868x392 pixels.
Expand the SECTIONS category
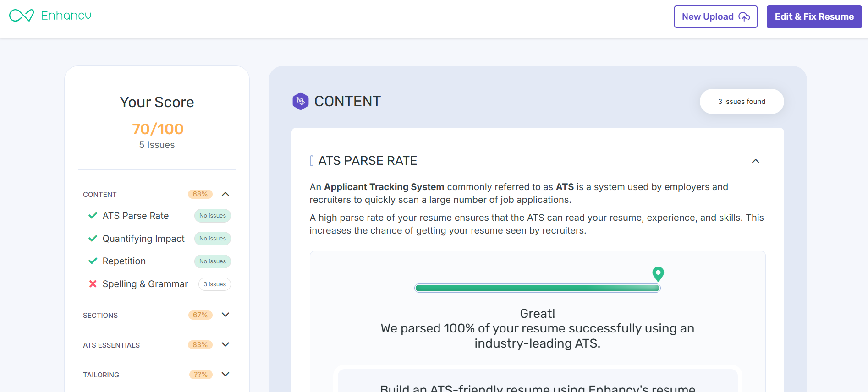pos(225,315)
